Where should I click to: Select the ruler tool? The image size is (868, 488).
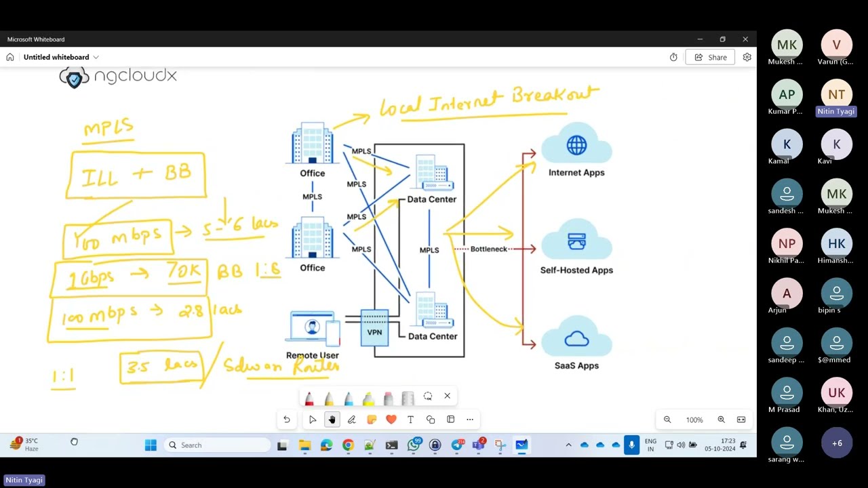click(408, 398)
